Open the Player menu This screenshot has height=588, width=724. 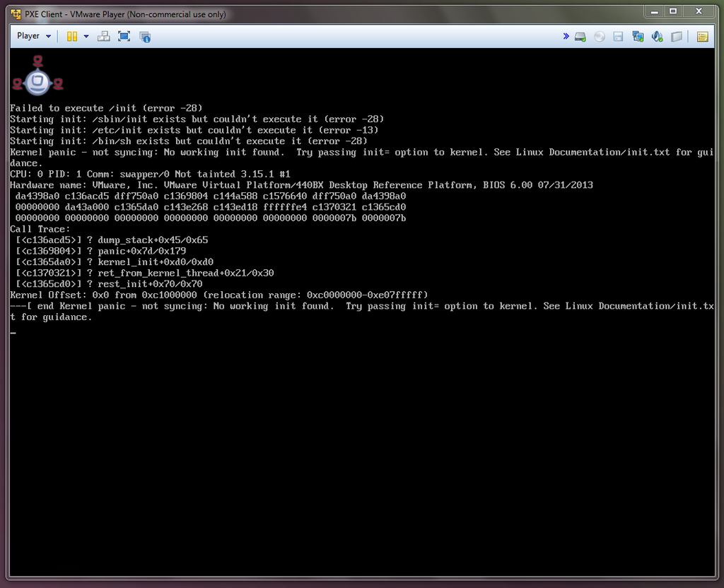pos(34,36)
